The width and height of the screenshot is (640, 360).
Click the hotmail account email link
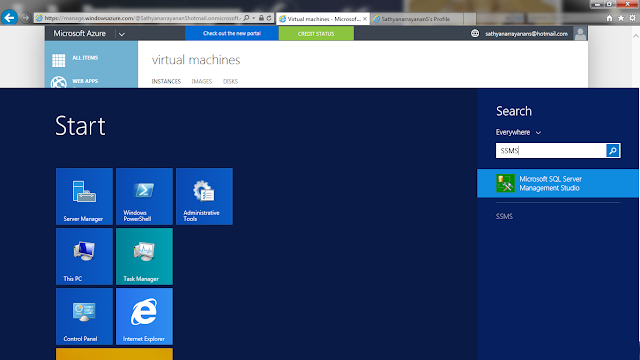pyautogui.click(x=526, y=34)
